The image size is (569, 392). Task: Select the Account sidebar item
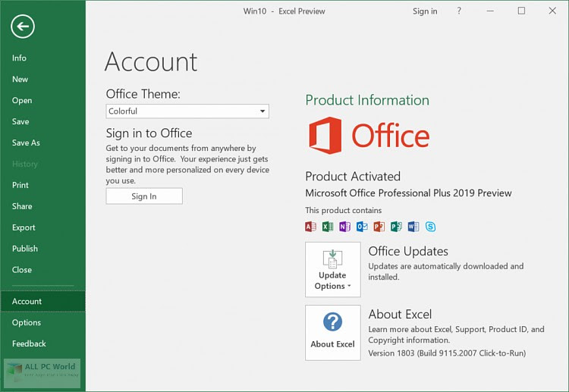42,301
